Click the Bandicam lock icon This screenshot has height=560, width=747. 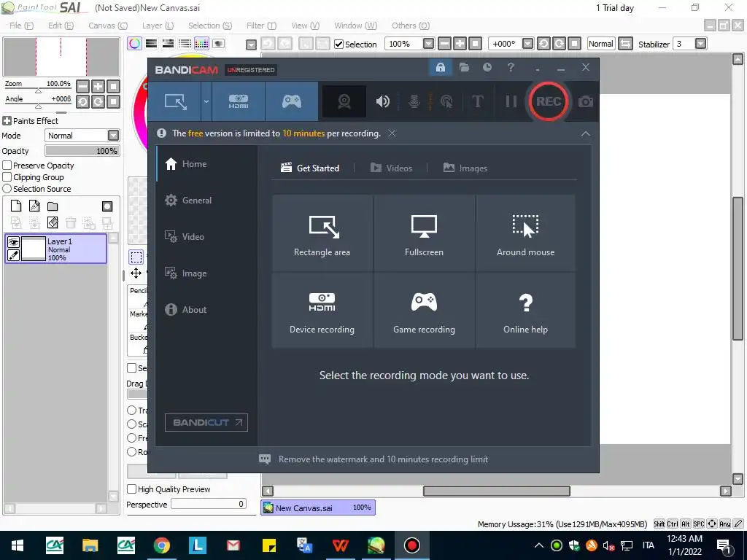click(440, 68)
